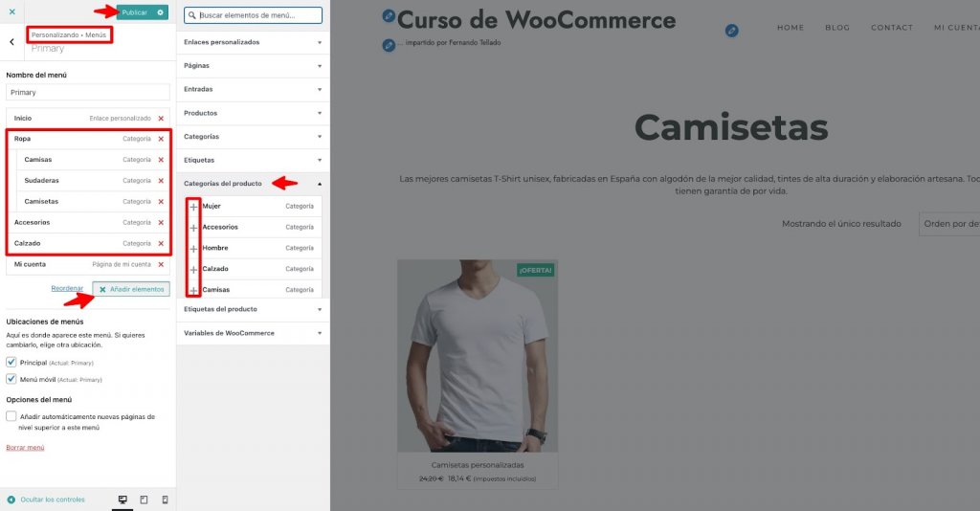Expand Enlaces personalizados section

click(253, 42)
